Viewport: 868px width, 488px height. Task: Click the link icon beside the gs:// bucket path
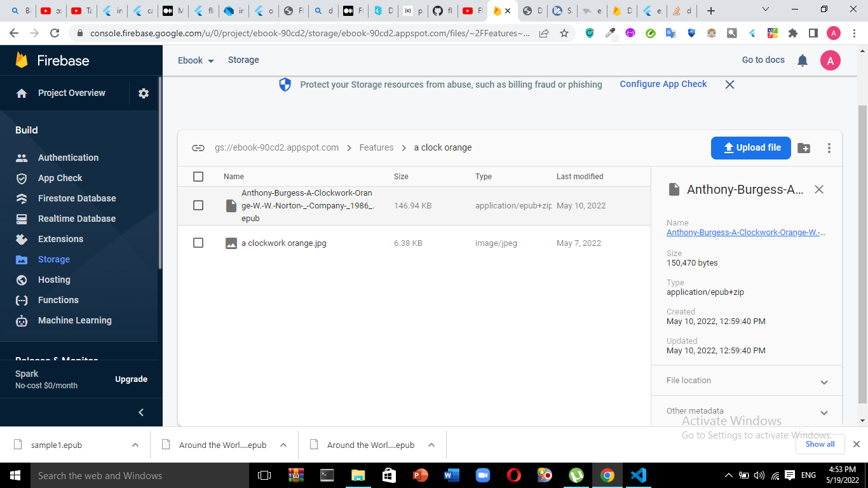pyautogui.click(x=198, y=148)
